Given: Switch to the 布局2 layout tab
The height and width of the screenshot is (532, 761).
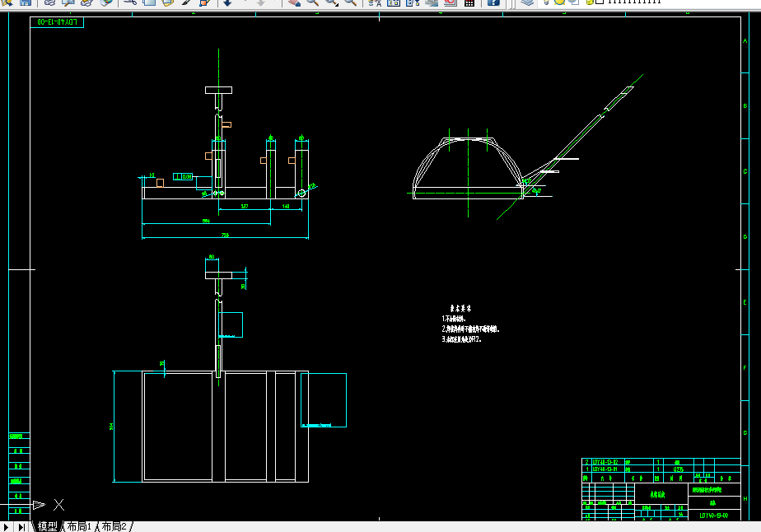Looking at the screenshot, I should pyautogui.click(x=114, y=526).
